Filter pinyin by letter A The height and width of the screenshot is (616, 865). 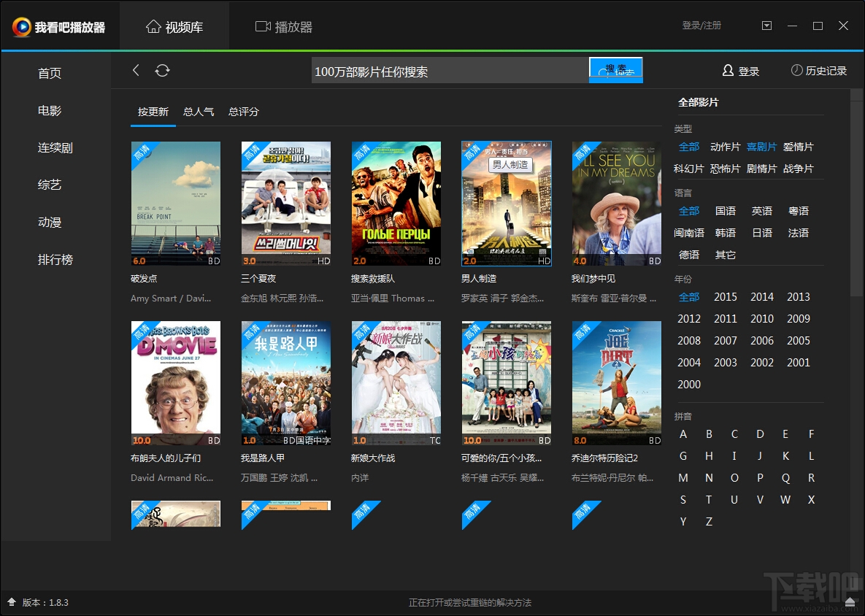[683, 434]
